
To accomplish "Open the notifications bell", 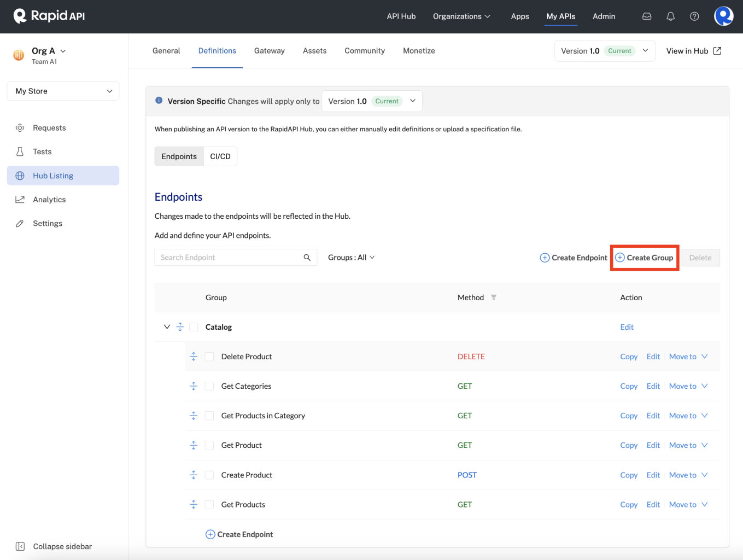I will pos(670,16).
